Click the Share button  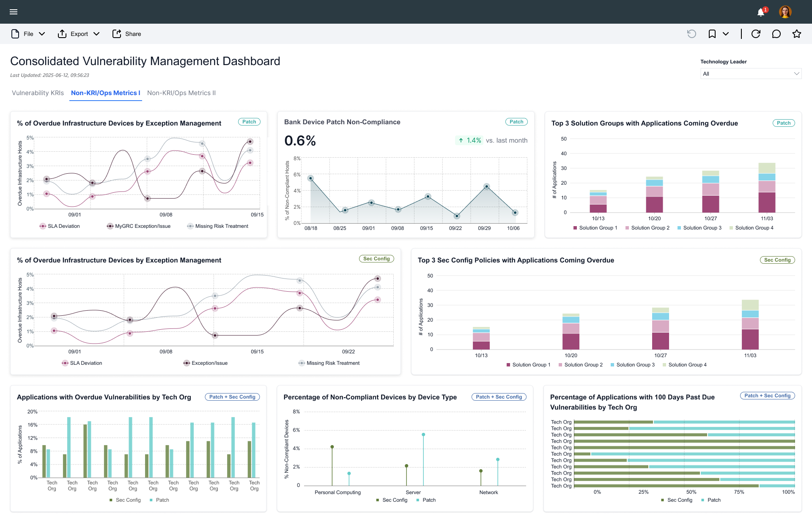[x=127, y=34]
